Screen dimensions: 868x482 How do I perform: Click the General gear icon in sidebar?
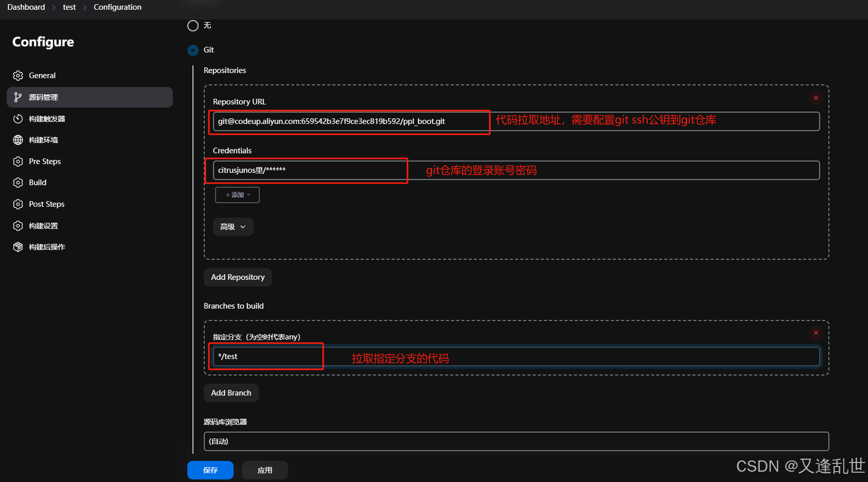click(18, 76)
